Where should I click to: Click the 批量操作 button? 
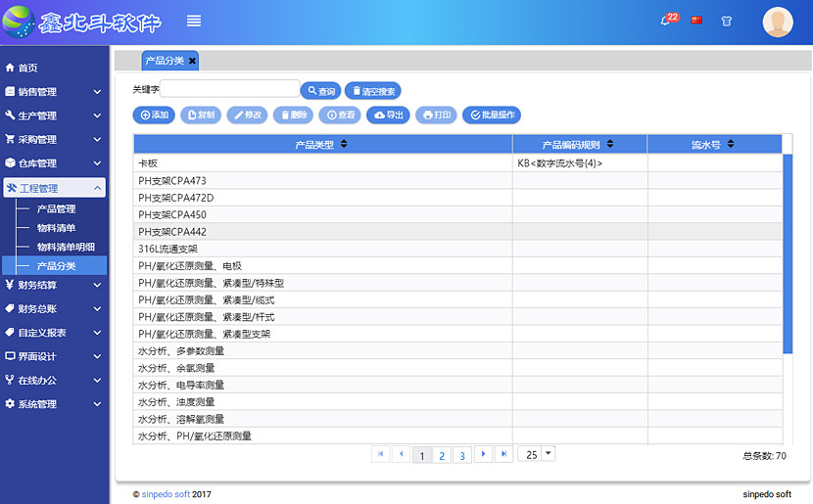click(x=492, y=115)
